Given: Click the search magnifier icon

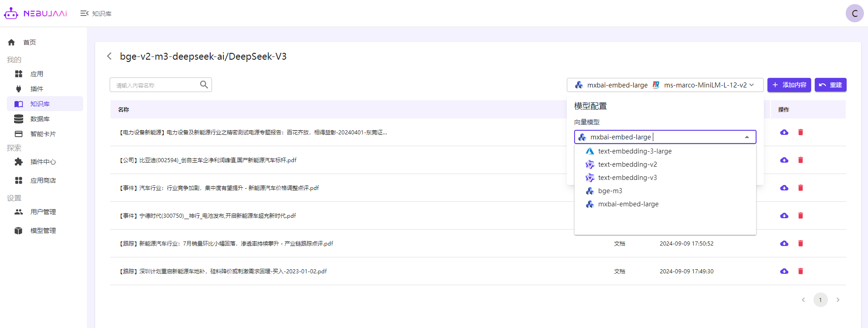Looking at the screenshot, I should click(204, 85).
